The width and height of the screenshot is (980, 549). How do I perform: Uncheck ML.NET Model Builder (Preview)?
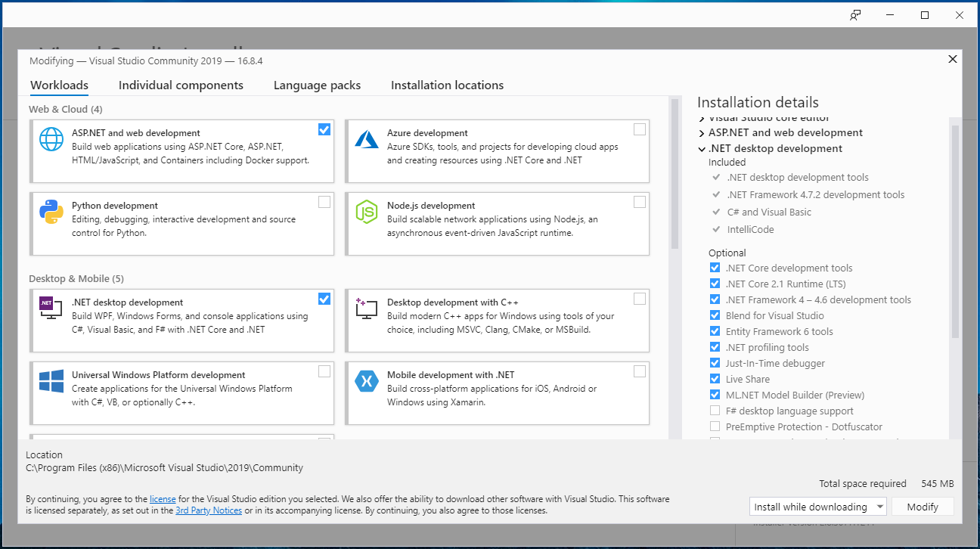tap(715, 395)
